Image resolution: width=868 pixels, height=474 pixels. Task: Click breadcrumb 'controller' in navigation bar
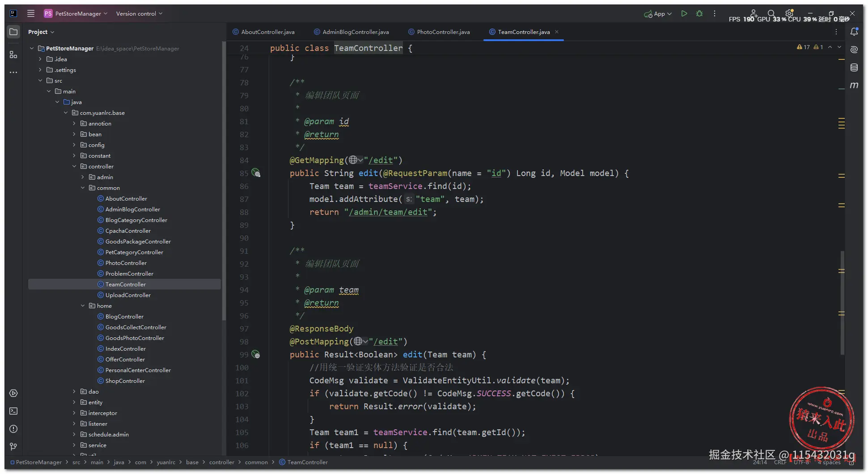[x=221, y=462]
